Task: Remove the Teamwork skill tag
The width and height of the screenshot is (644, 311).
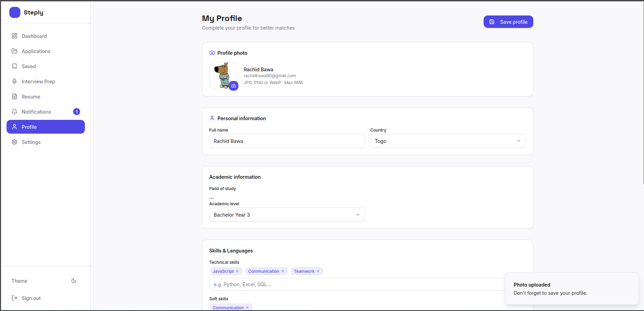Action: pos(318,271)
